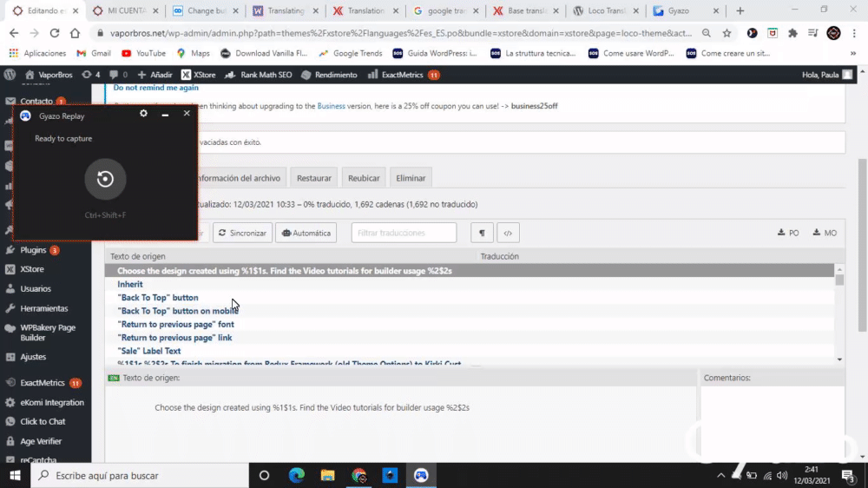Select "Sale" Label Text string
Viewport: 868px width, 488px height.
(470, 351)
